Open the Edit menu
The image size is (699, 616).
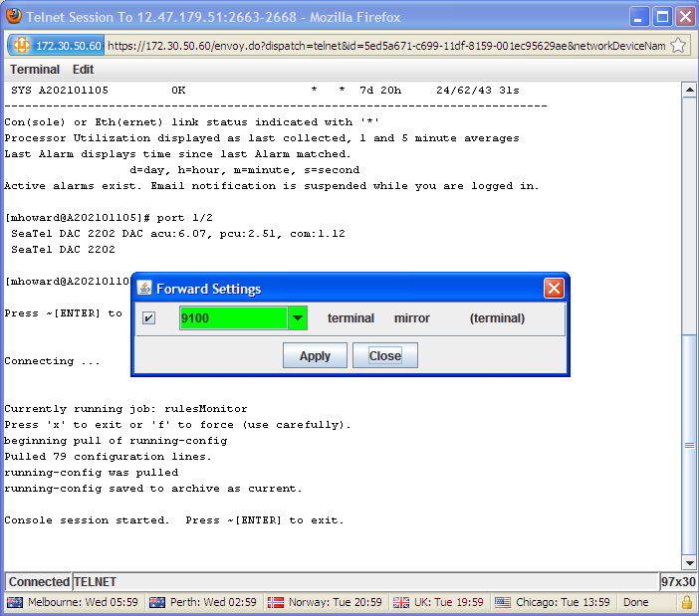(x=83, y=70)
